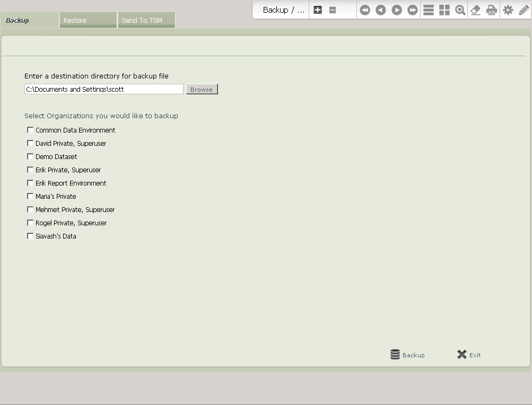Tick the Siavash's Data checkbox

(x=30, y=236)
